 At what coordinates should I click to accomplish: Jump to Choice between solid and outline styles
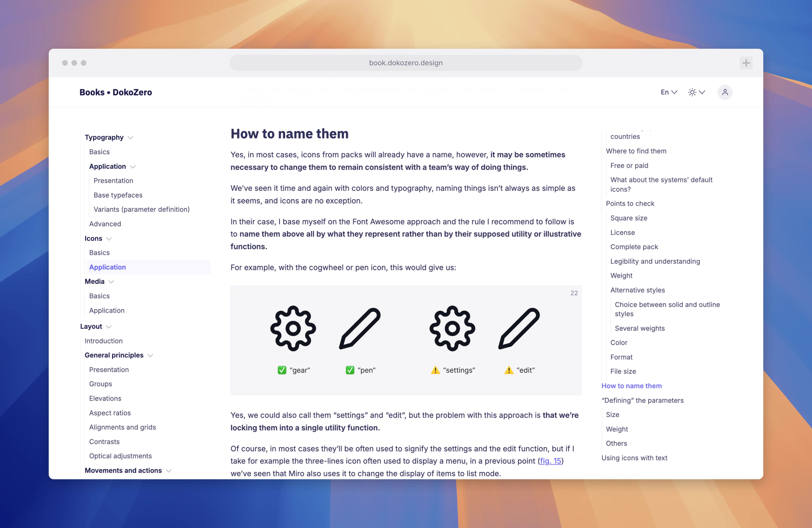(x=667, y=309)
